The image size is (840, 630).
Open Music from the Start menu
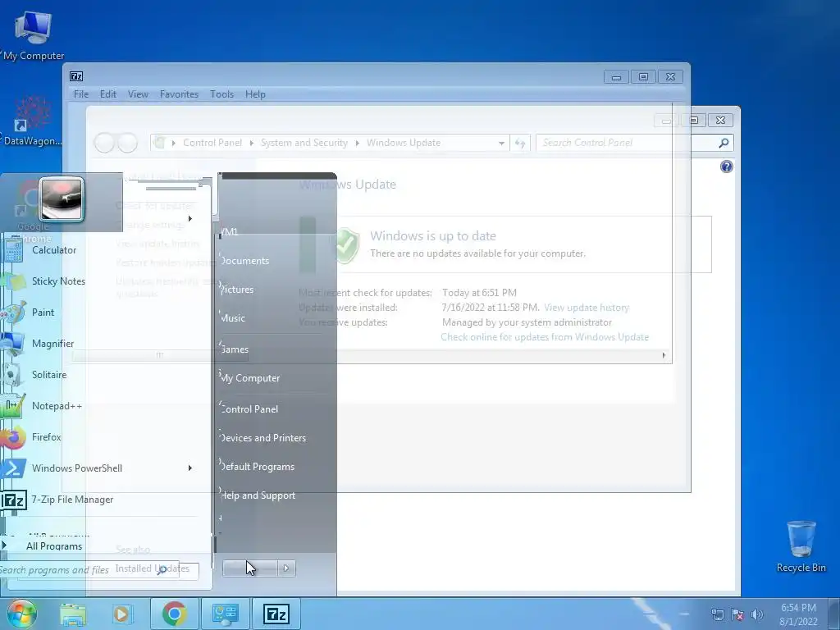[x=232, y=318]
